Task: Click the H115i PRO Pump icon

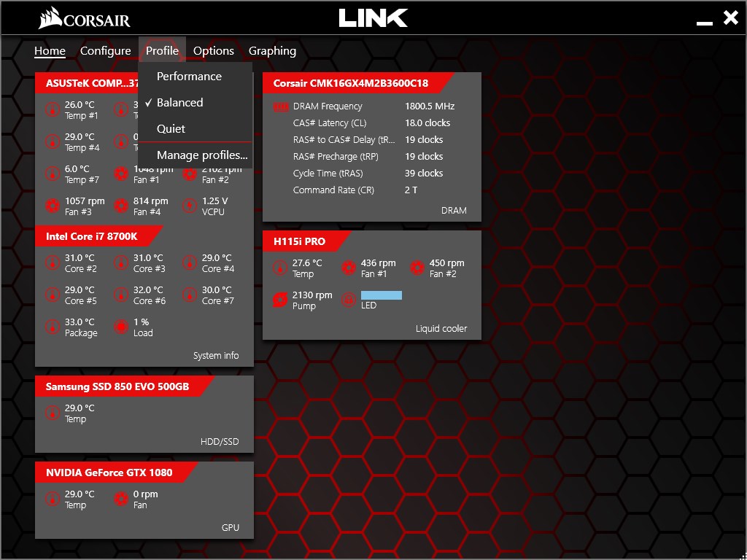Action: pos(280,300)
